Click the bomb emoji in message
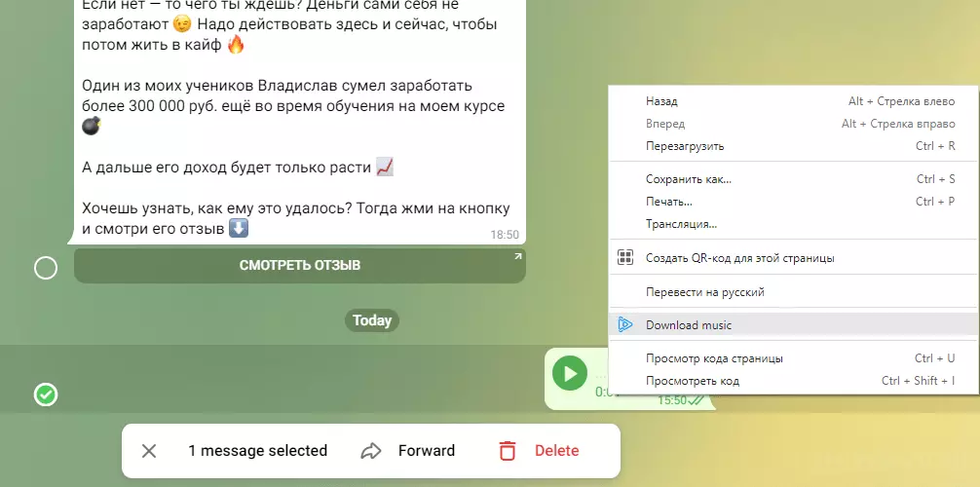 [92, 127]
